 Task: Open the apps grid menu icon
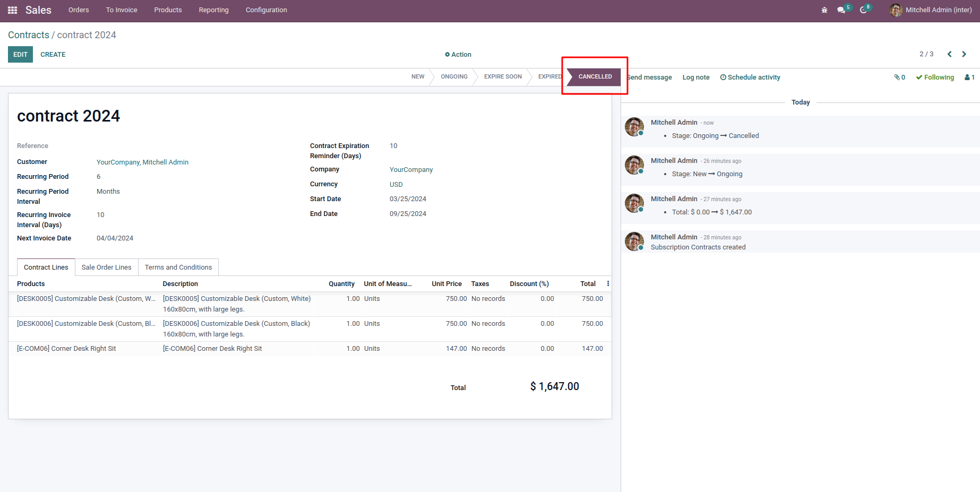point(12,10)
